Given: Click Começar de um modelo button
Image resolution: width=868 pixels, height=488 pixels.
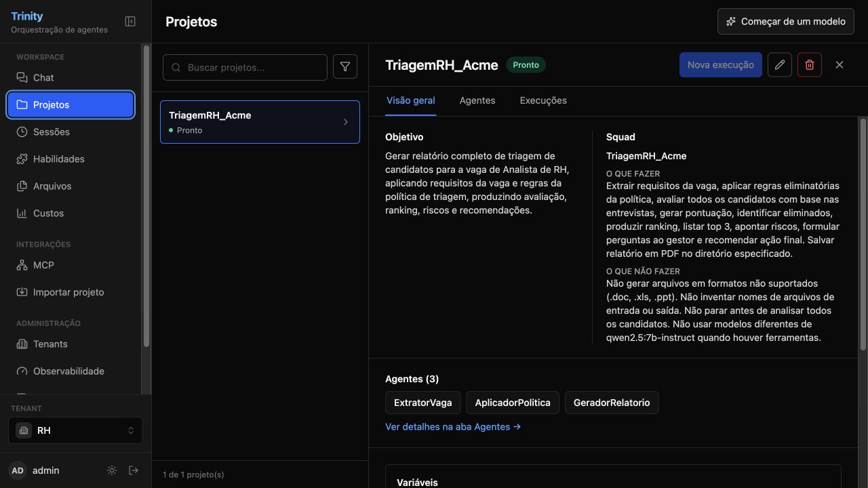Looking at the screenshot, I should click(x=786, y=22).
